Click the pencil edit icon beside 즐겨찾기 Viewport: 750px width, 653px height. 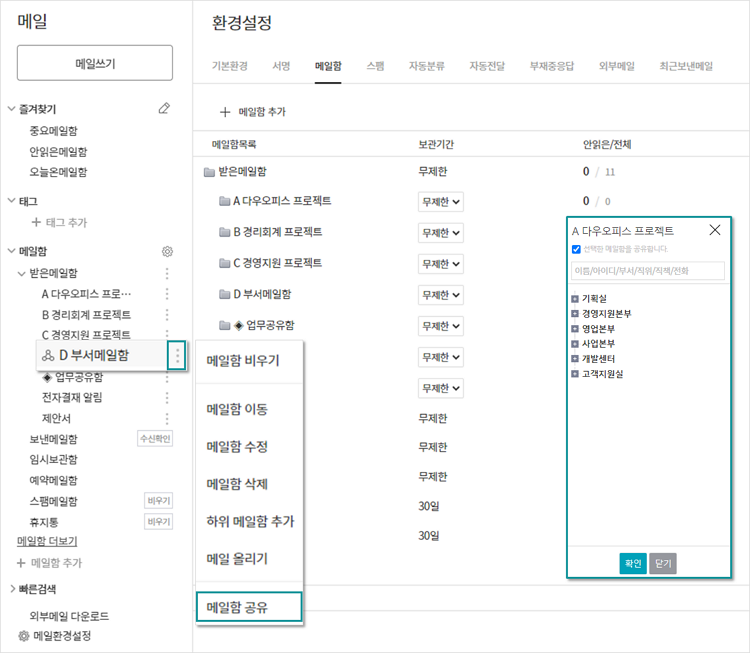164,109
